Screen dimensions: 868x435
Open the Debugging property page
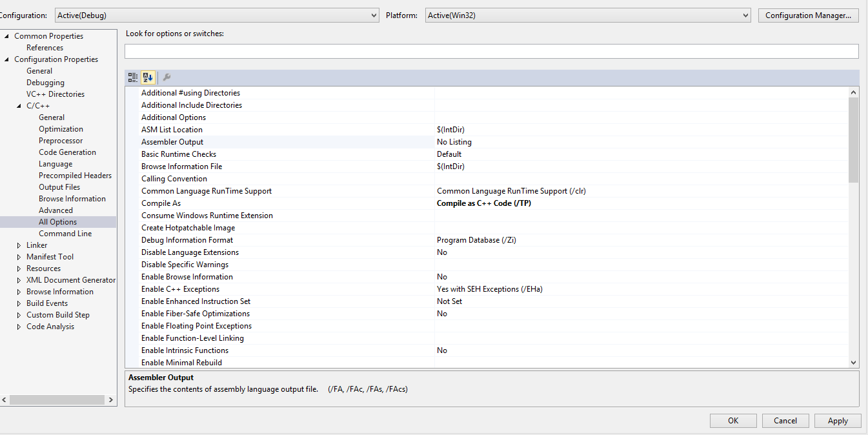[x=45, y=83]
